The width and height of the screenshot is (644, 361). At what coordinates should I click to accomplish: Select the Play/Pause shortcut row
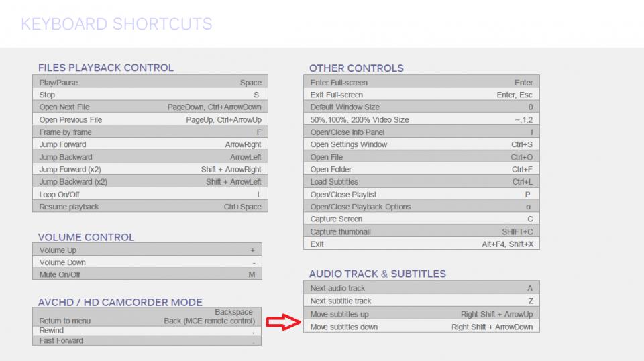[150, 83]
